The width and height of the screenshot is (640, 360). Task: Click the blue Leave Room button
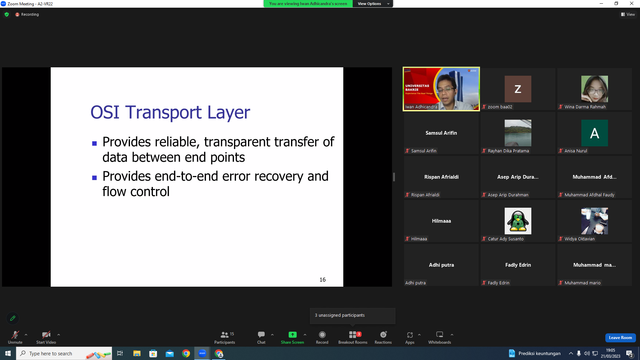620,338
